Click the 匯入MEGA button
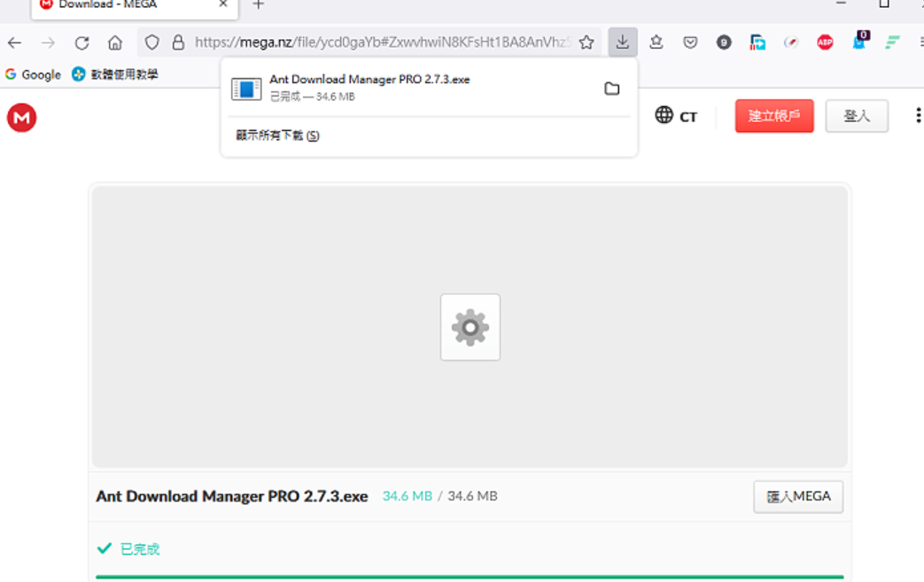The image size is (924, 582). point(798,497)
